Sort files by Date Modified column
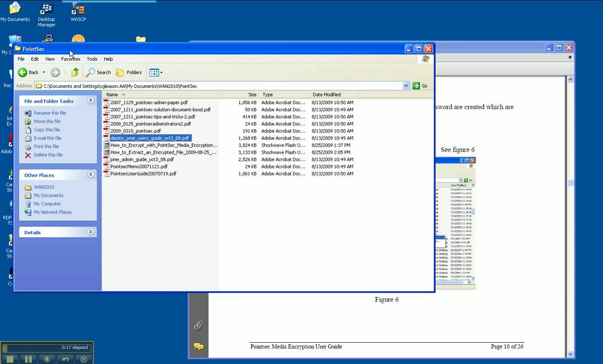Screen dimensions: 603x364 [x=334, y=95]
